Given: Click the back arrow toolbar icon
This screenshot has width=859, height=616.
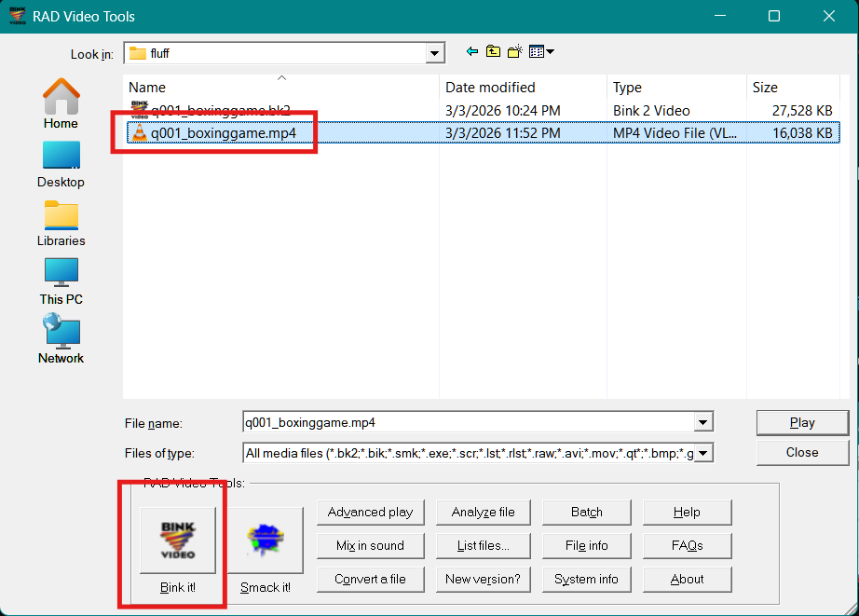Looking at the screenshot, I should pyautogui.click(x=471, y=51).
